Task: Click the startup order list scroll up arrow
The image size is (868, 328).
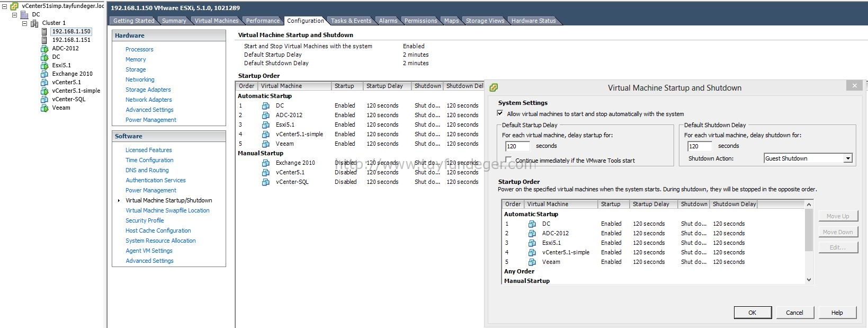Action: tap(809, 204)
